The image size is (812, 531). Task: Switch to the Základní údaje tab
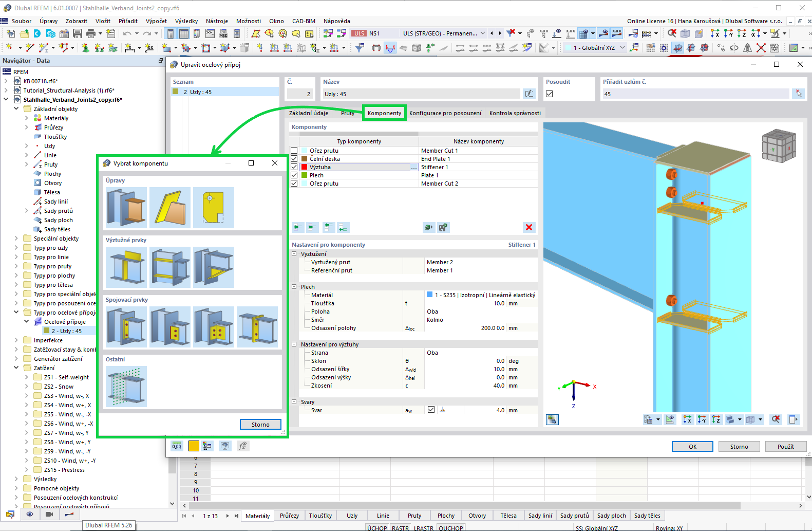[x=309, y=113]
